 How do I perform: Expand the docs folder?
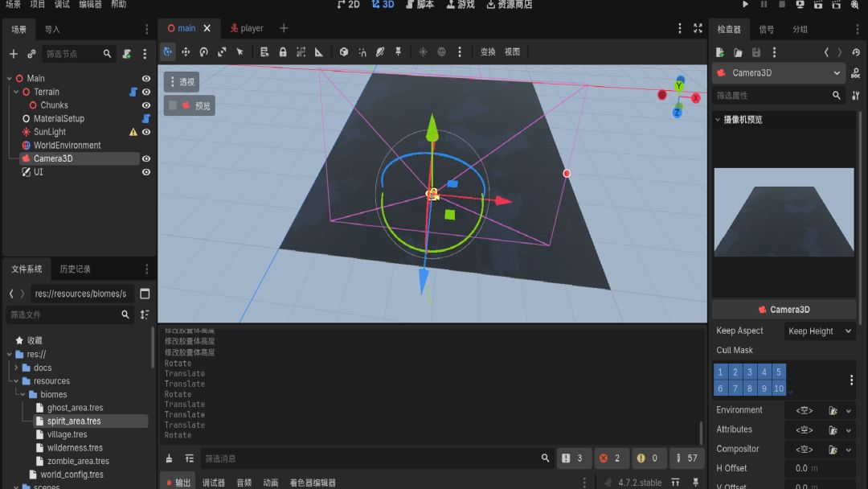[16, 368]
